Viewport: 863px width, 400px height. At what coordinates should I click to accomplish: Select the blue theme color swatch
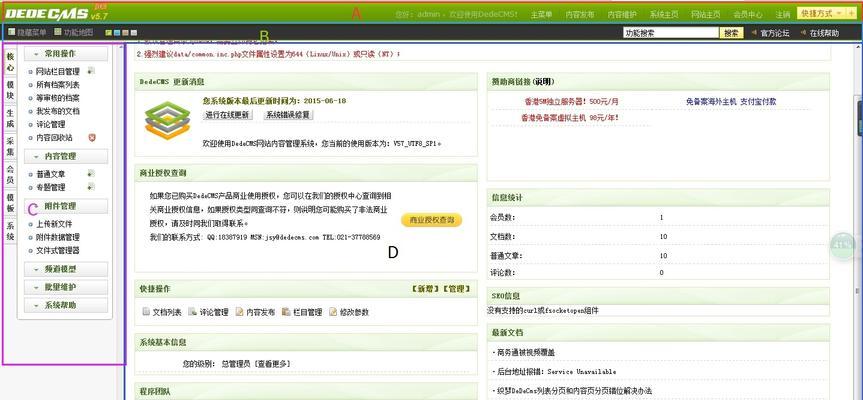117,33
